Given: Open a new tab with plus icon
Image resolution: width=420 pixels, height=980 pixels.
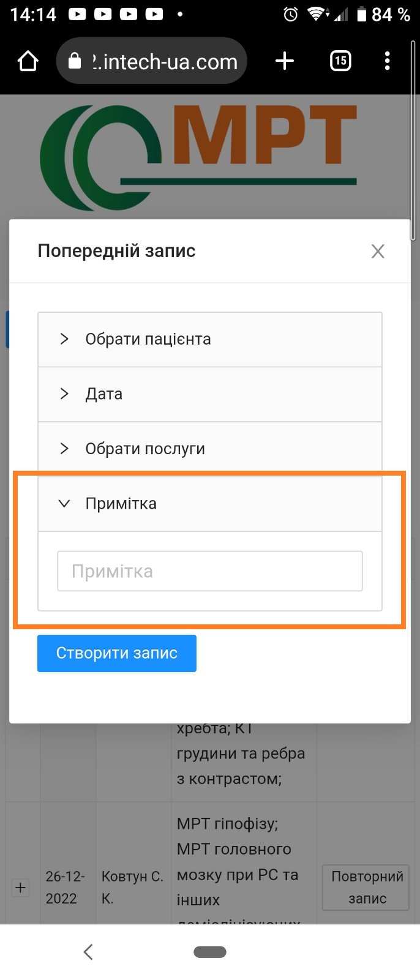Looking at the screenshot, I should point(285,61).
